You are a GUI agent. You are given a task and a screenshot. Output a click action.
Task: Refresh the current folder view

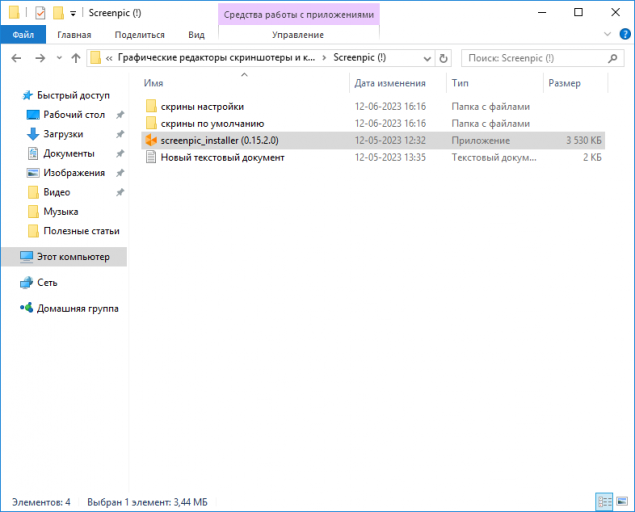tap(443, 58)
